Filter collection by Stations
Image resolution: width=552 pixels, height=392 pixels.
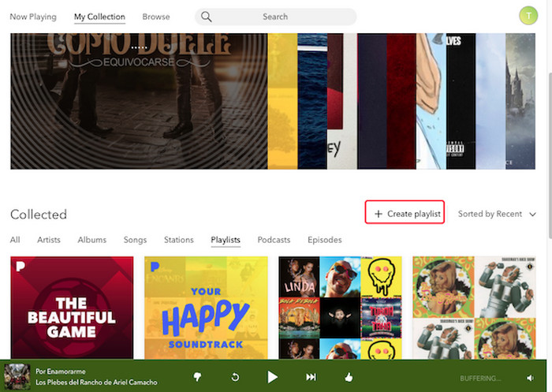(x=178, y=240)
